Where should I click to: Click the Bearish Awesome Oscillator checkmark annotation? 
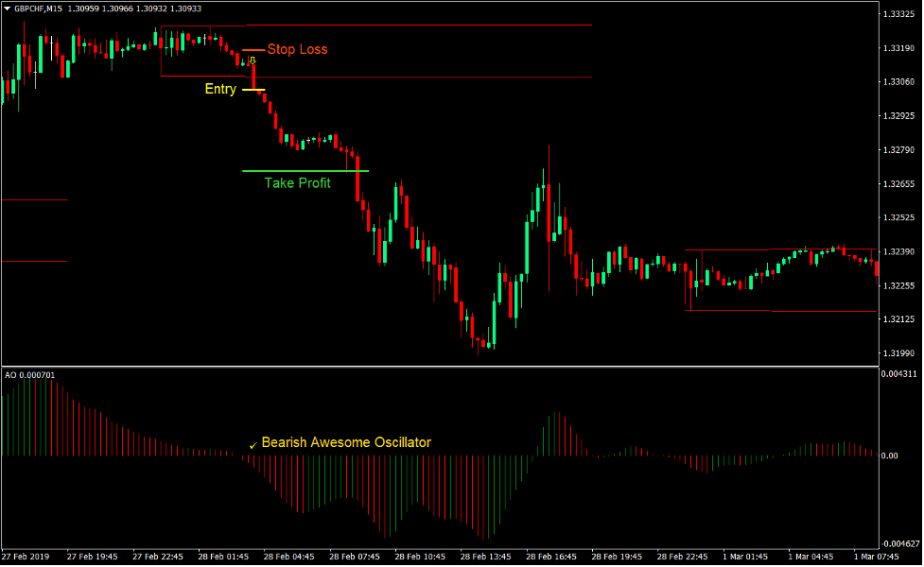(253, 442)
